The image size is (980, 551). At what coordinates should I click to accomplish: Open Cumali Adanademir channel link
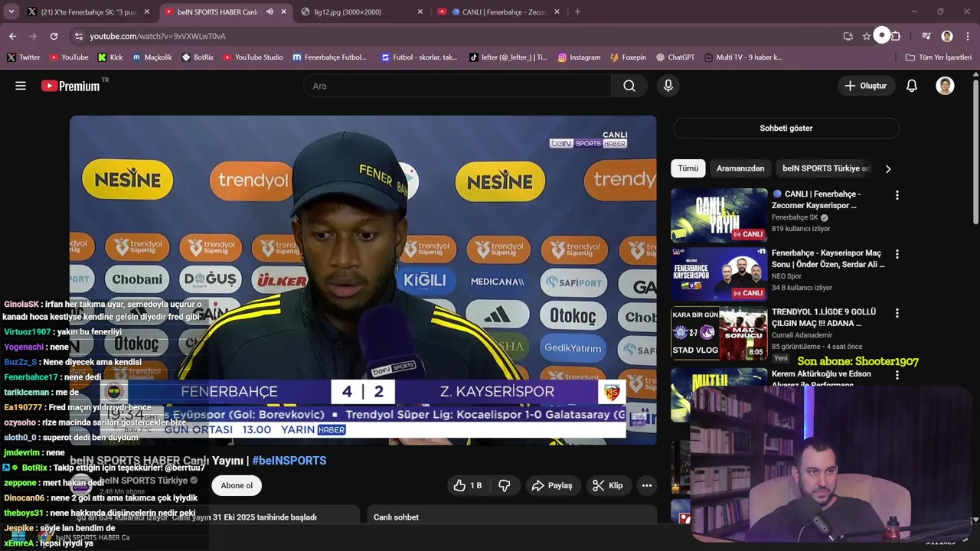[803, 334]
